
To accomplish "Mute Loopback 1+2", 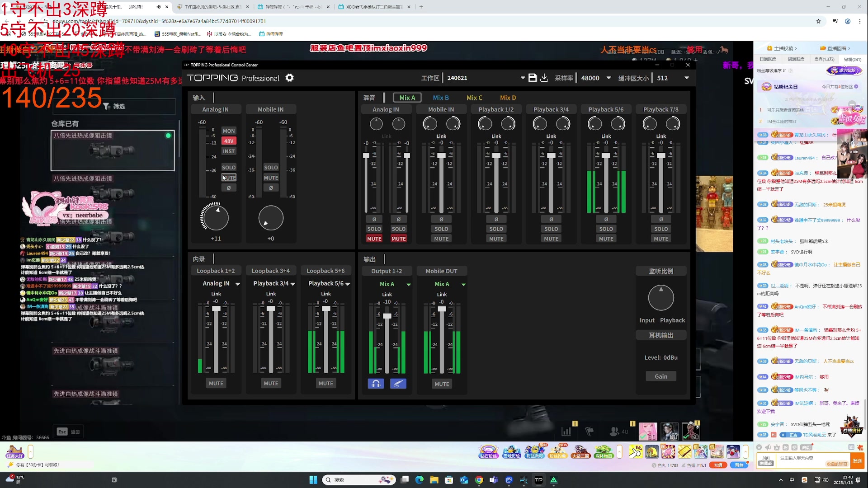I will pos(216,383).
